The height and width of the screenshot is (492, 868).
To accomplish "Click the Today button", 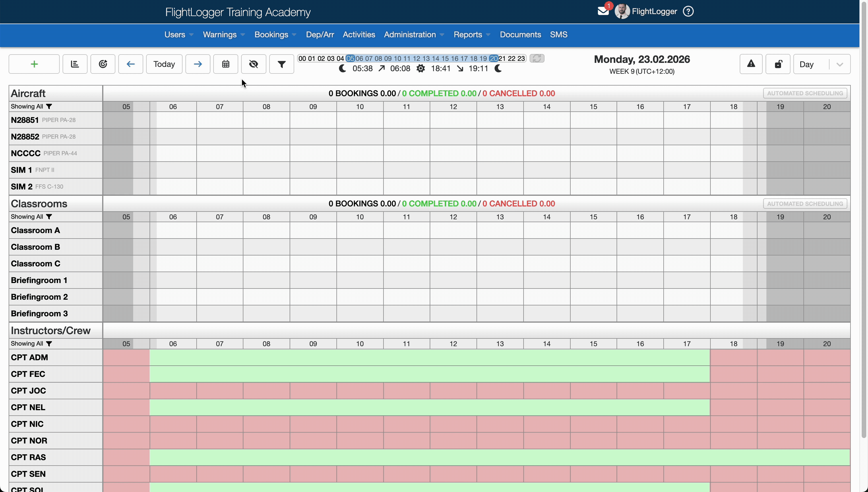I will tap(164, 64).
